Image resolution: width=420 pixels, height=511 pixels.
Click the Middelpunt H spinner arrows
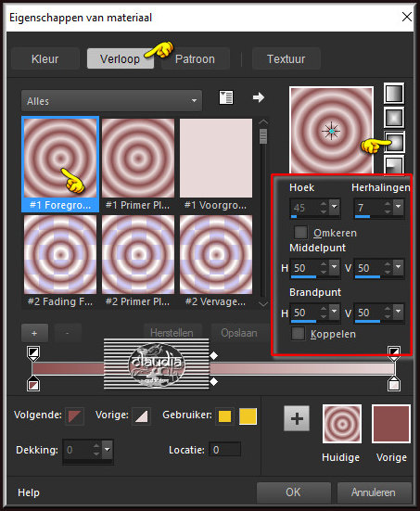coord(324,268)
